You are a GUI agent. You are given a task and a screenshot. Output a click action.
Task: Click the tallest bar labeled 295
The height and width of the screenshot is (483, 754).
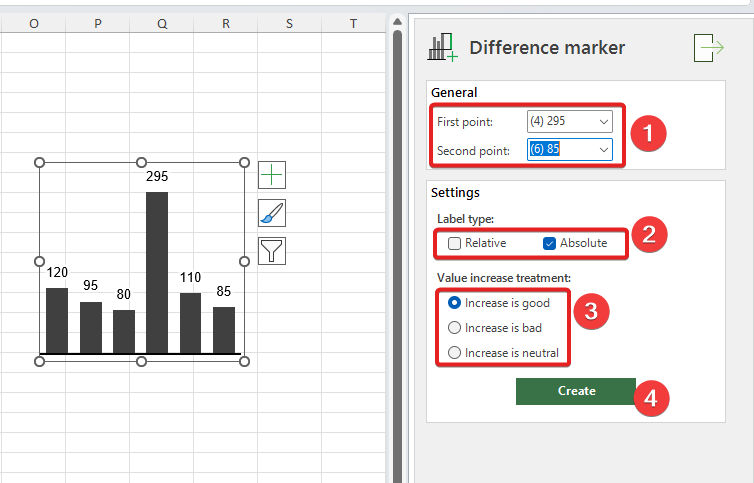(x=157, y=272)
